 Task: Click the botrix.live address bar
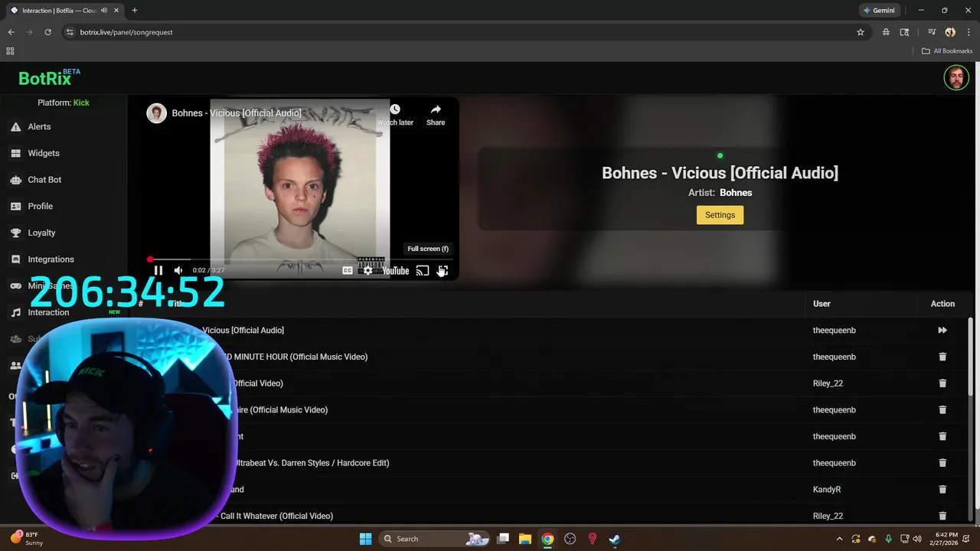pyautogui.click(x=459, y=32)
